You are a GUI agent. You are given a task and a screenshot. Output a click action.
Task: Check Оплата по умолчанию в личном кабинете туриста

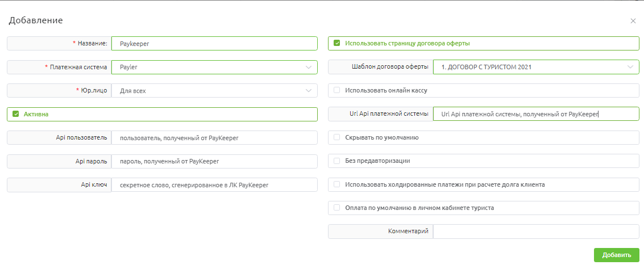(337, 208)
